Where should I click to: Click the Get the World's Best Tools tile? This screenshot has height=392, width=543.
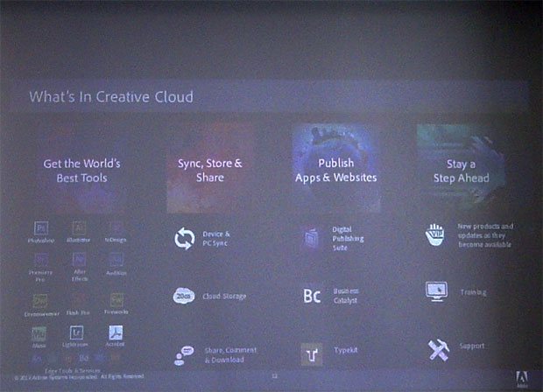tap(82, 170)
